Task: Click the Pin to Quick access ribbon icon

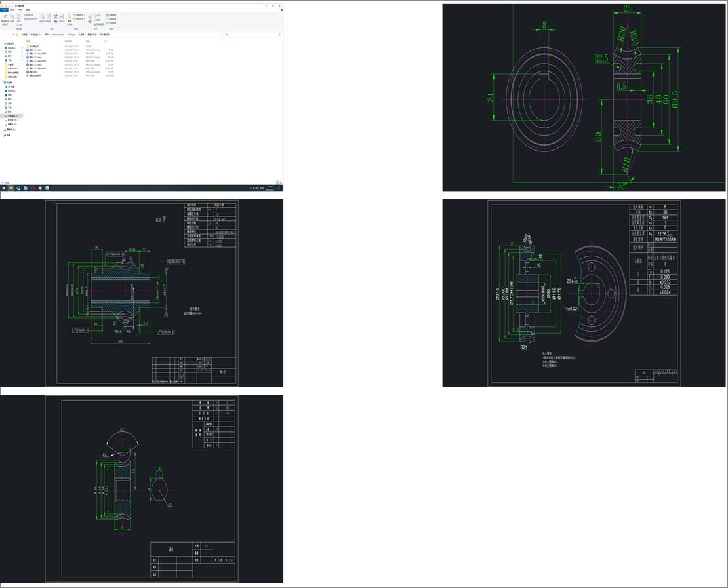Action: 5,17
